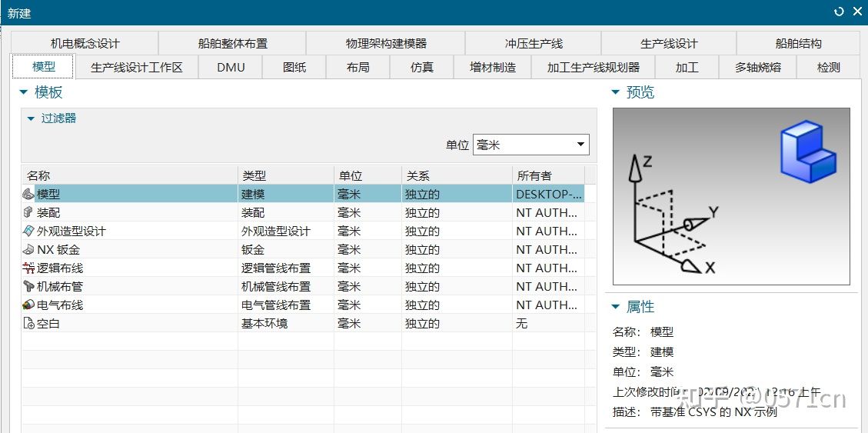Click the 空白 template file icon
Screen dimensions: 868x433
coord(28,323)
